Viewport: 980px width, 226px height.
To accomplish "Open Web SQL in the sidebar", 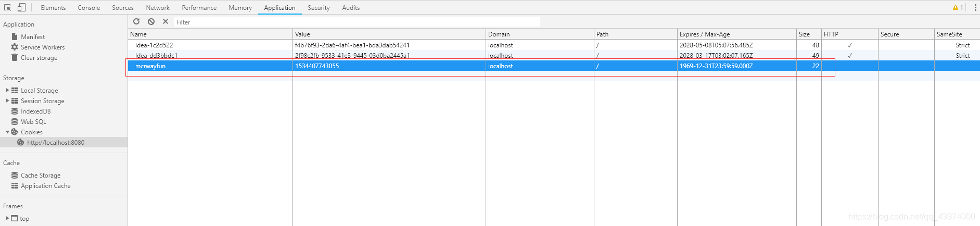I will [33, 121].
